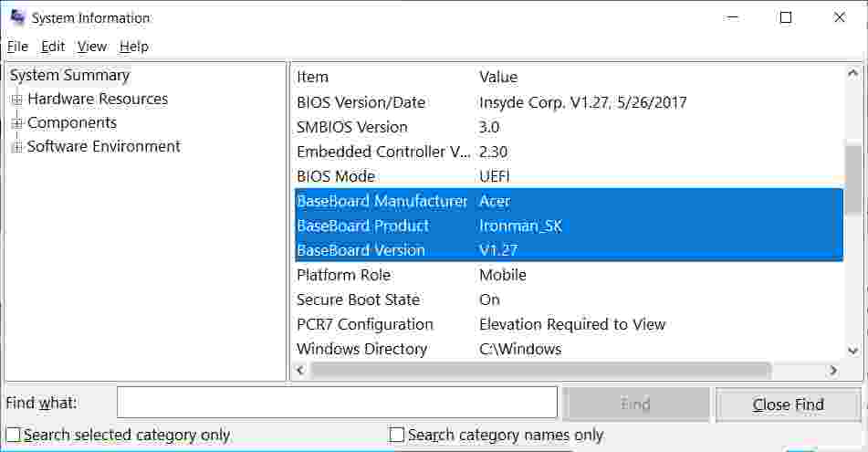Viewport: 868px width, 452px height.
Task: Click the System Information app icon in title bar
Action: [x=17, y=17]
